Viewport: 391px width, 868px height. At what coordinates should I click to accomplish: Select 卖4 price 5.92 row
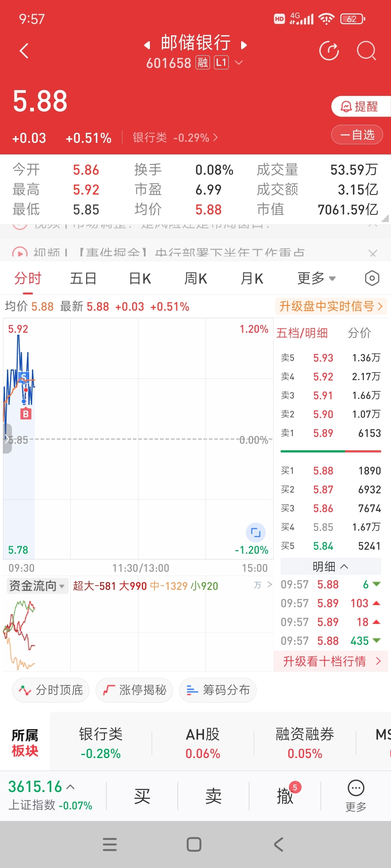pos(331,376)
